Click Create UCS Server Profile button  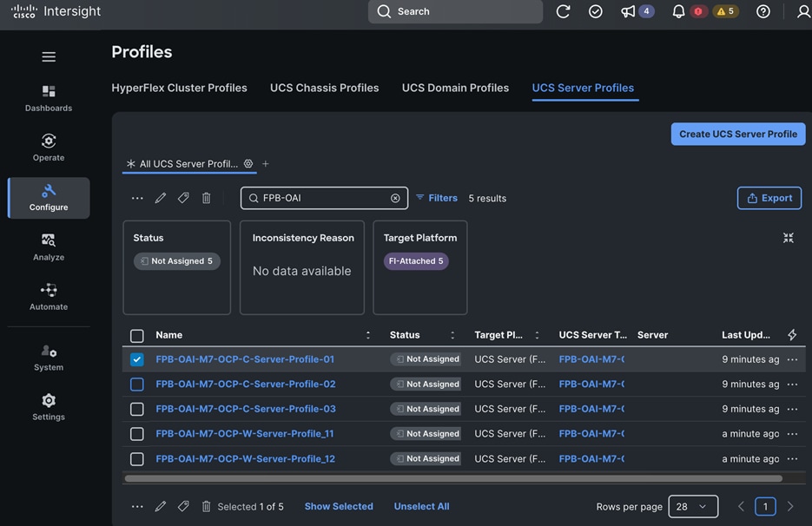pos(738,134)
